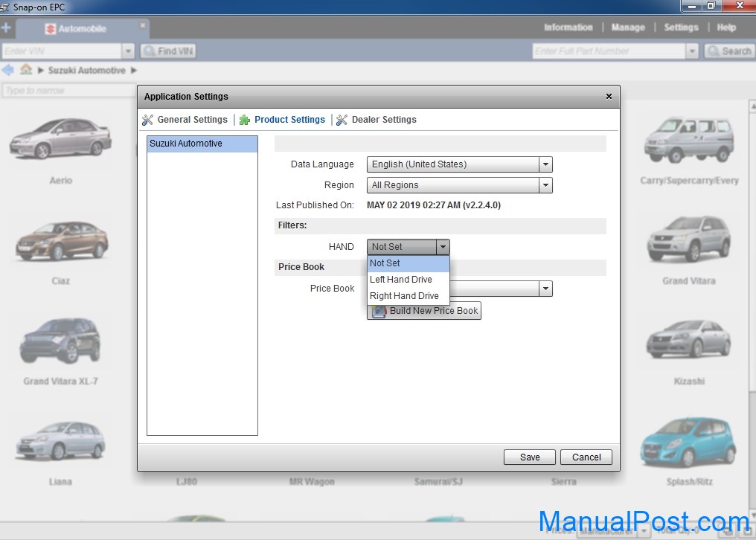This screenshot has height=540, width=756.
Task: Select the Carry/Supercarry/Every van thumbnail
Action: (690, 139)
